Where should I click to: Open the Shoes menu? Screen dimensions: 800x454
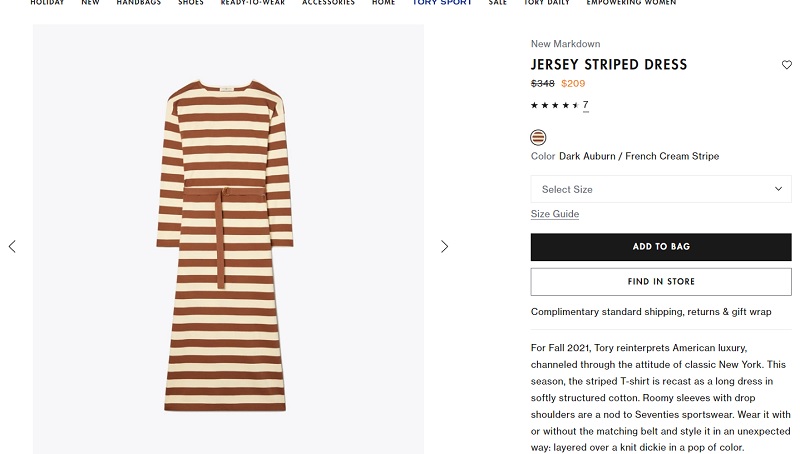[191, 3]
